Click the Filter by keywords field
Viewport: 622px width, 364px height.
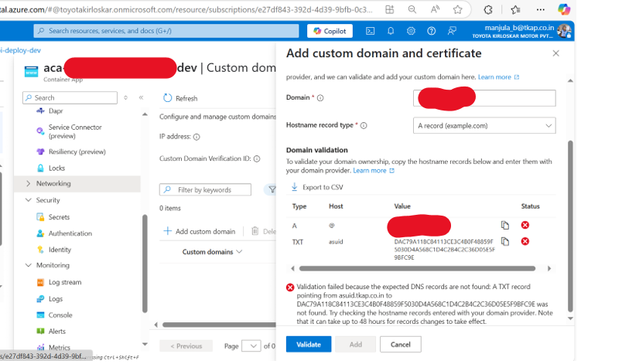[x=205, y=189]
